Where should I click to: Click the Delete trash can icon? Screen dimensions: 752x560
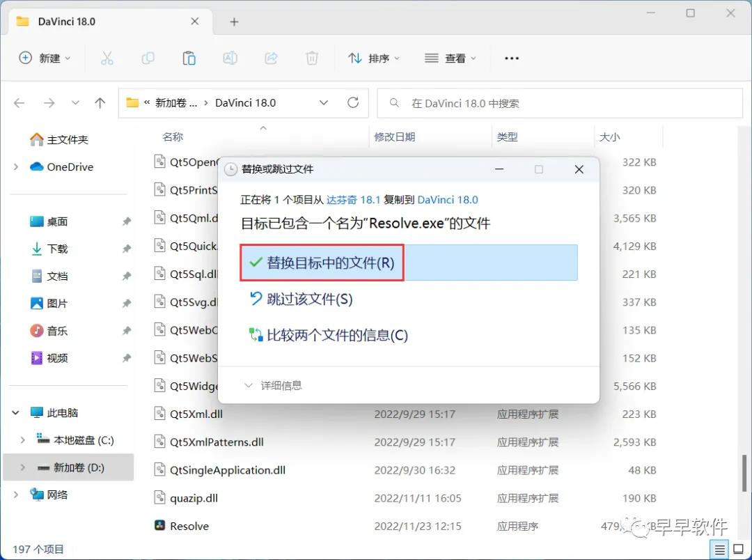click(x=312, y=58)
